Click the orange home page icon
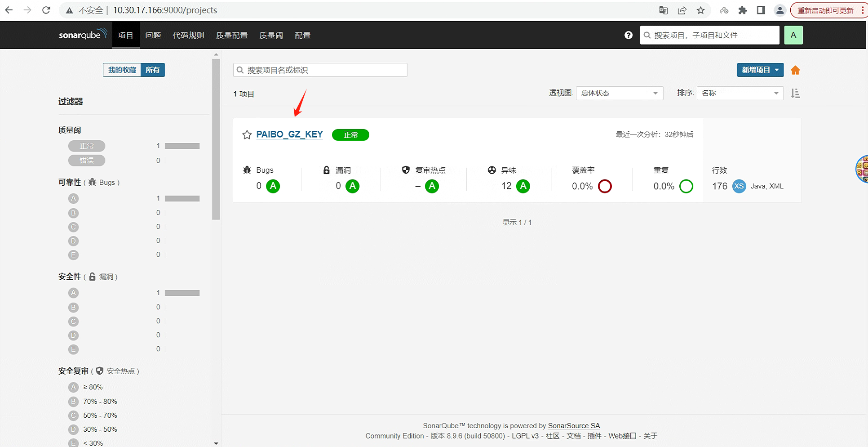Image resolution: width=868 pixels, height=447 pixels. point(795,70)
